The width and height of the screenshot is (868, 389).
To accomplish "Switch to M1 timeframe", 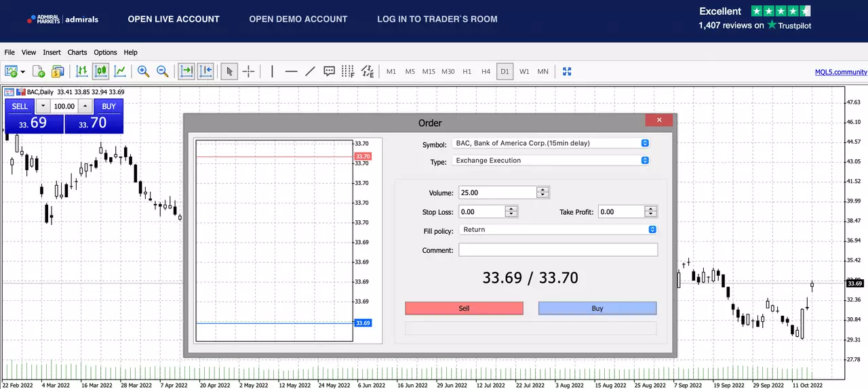I will point(391,71).
